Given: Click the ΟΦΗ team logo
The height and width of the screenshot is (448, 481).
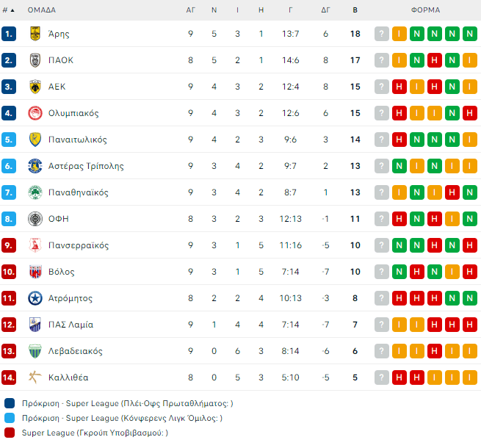Looking at the screenshot, I should coord(35,219).
